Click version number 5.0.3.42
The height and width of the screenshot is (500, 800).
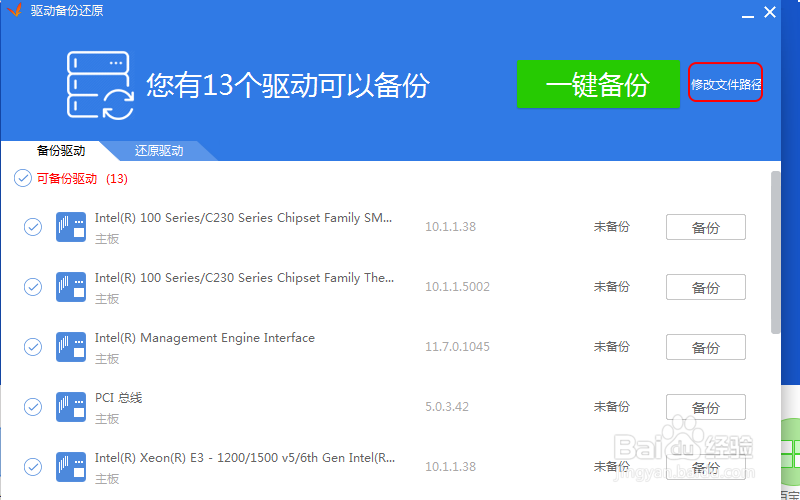447,407
